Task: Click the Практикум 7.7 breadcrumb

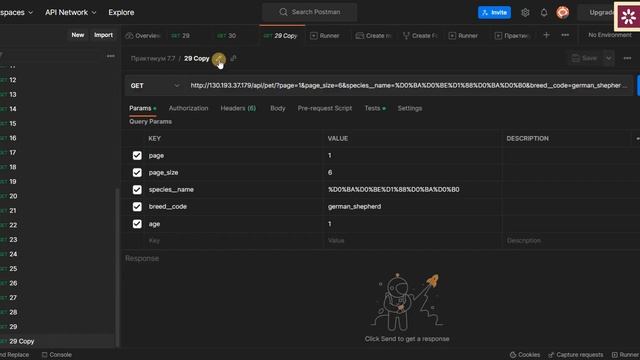Action: pos(153,59)
